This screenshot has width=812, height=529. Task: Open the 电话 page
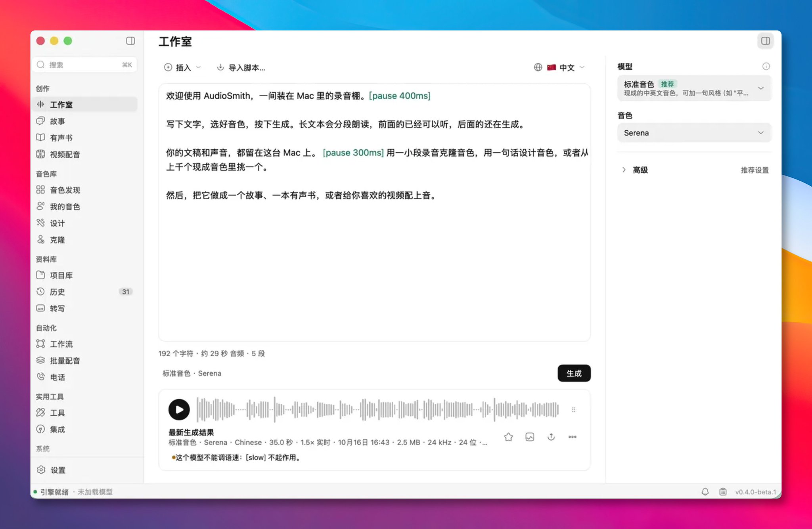pos(86,378)
